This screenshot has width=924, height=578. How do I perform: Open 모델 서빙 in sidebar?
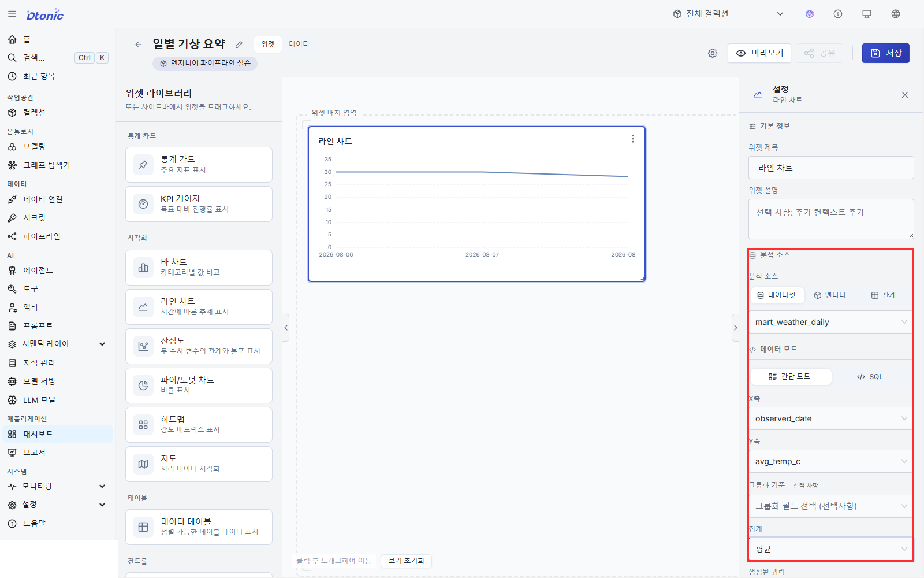[57, 381]
